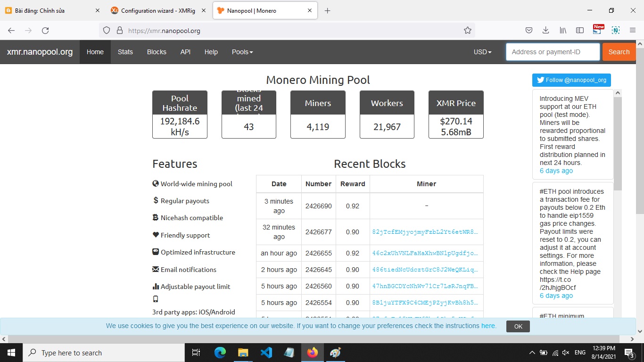Select Nanopool | Monero tab
The image size is (644, 362).
(265, 10)
